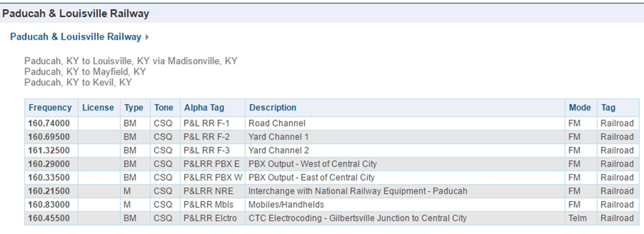
Task: Sort by the License column header
Action: pos(98,107)
